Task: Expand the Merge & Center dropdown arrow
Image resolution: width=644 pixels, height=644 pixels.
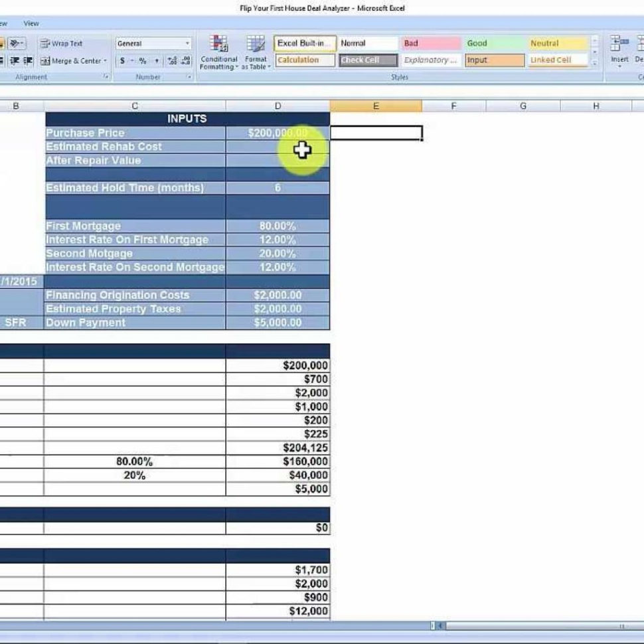Action: coord(105,61)
